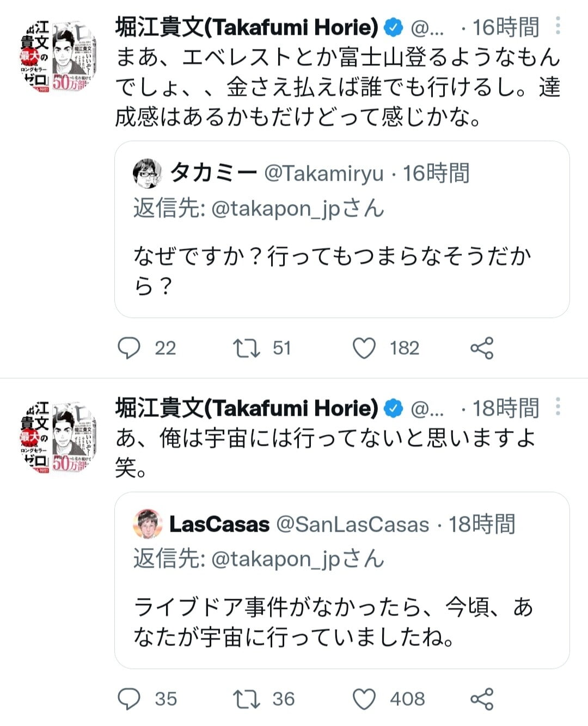Retweet the Everest and Mt. Fuji tweet
This screenshot has width=588, height=726.
246,348
